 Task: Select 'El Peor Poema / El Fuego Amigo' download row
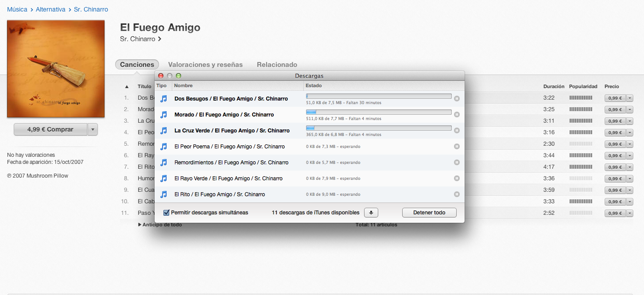[310, 147]
